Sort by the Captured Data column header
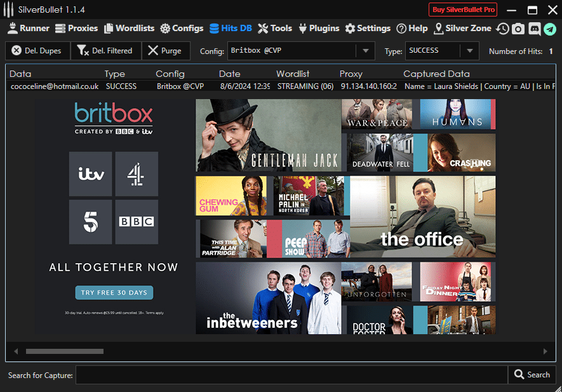The width and height of the screenshot is (562, 392). pyautogui.click(x=436, y=74)
